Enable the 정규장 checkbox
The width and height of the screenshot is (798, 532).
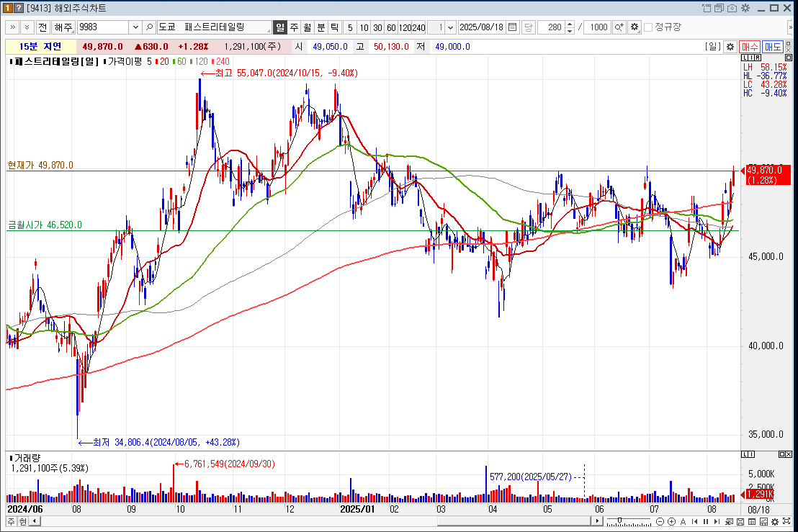[x=648, y=27]
